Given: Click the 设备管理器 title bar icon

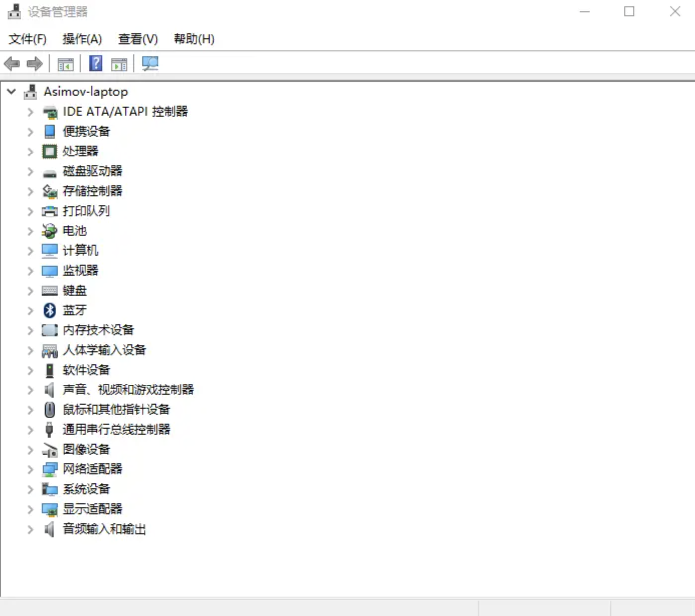Looking at the screenshot, I should tap(15, 12).
